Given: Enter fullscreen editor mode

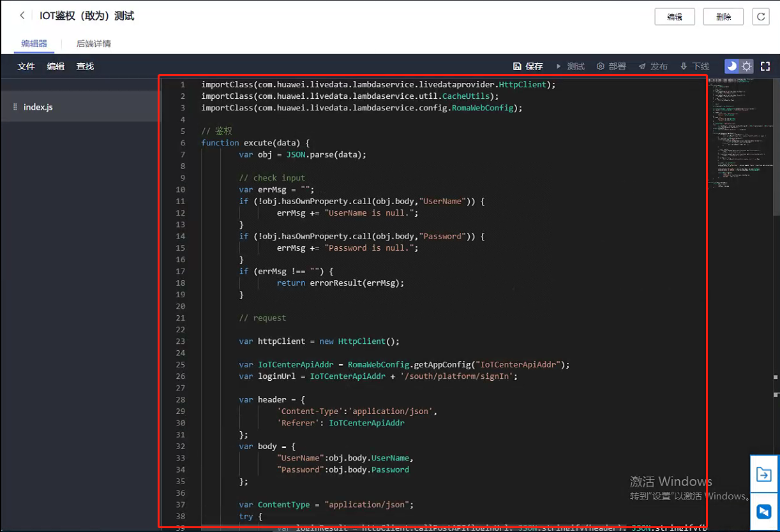Looking at the screenshot, I should 765,66.
